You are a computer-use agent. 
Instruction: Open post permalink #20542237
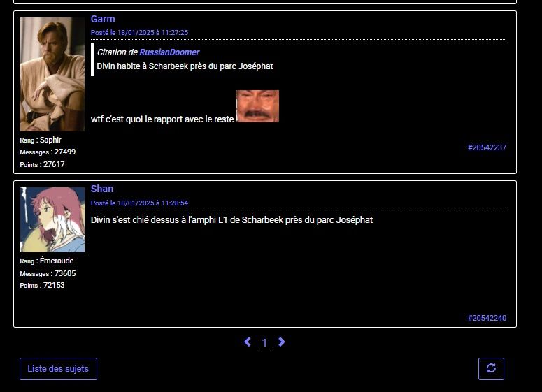pyautogui.click(x=487, y=147)
